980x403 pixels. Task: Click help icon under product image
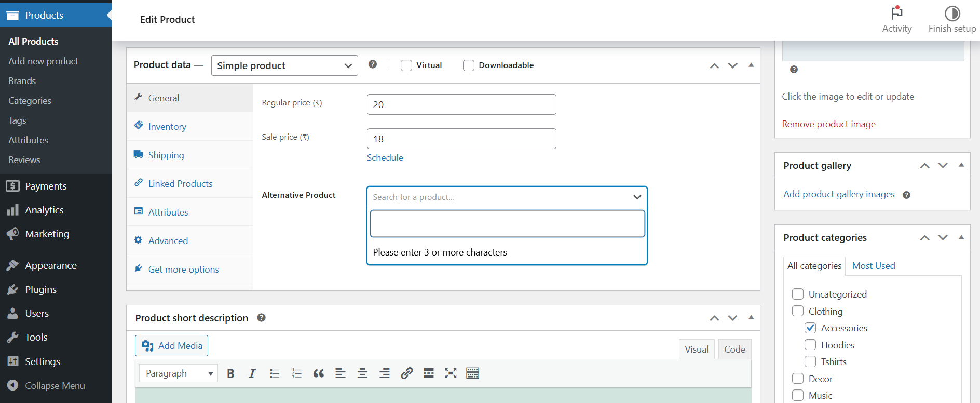(794, 70)
